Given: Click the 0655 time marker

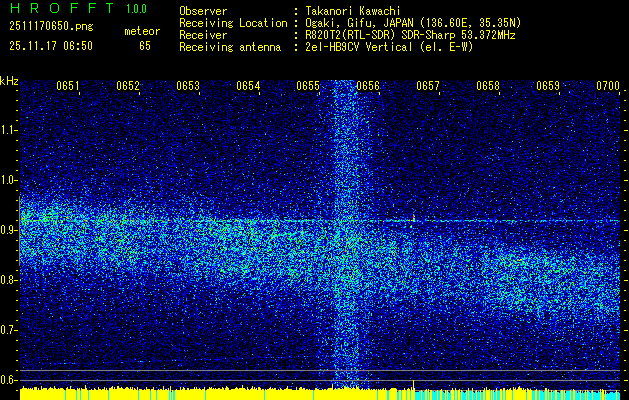Looking at the screenshot, I should click(308, 86).
